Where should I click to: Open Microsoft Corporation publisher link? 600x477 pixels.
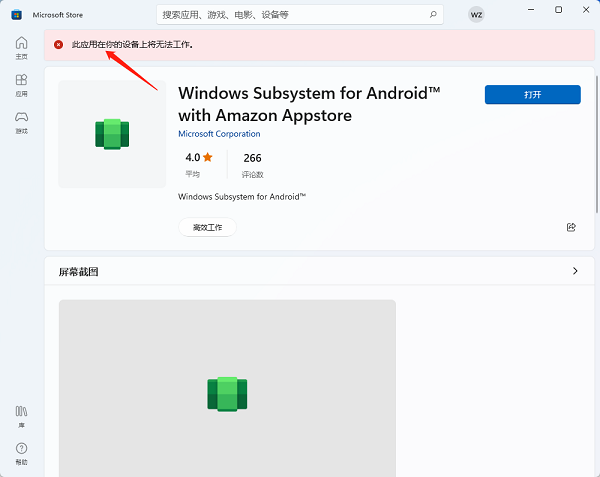tap(219, 134)
